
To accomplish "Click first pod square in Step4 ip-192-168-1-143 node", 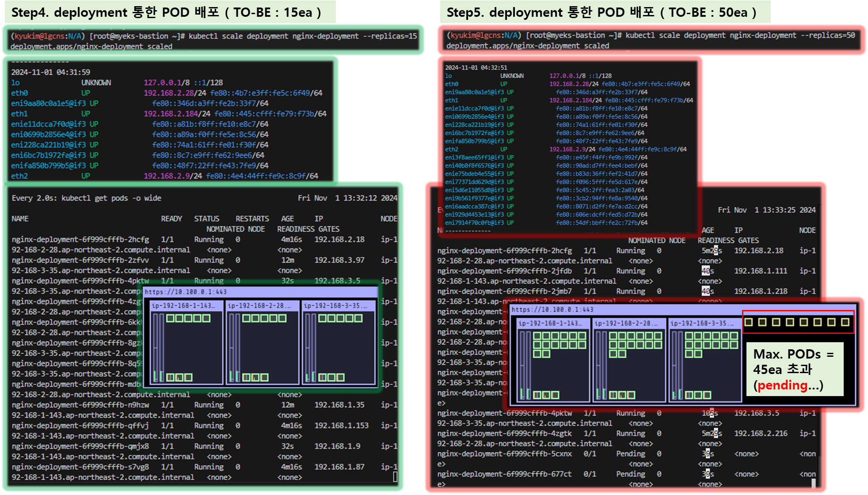I will point(170,318).
